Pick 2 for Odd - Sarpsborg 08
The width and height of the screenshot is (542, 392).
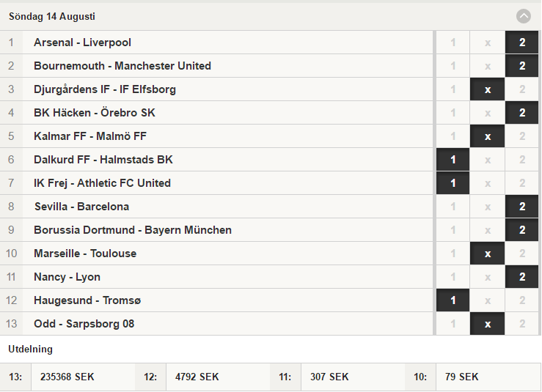click(x=522, y=324)
